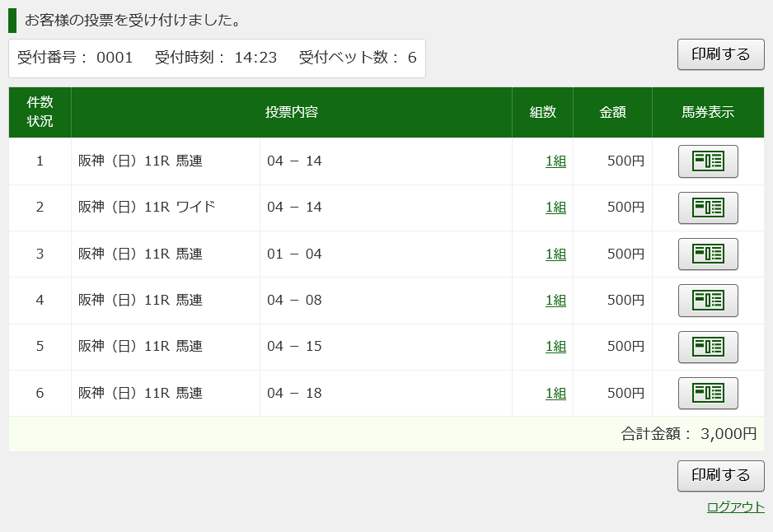This screenshot has height=532, width=773.
Task: View ticket icon for 04-08 bet
Action: [708, 300]
